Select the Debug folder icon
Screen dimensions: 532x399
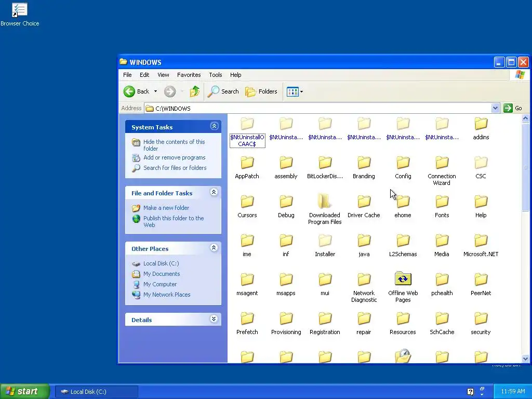pyautogui.click(x=286, y=202)
